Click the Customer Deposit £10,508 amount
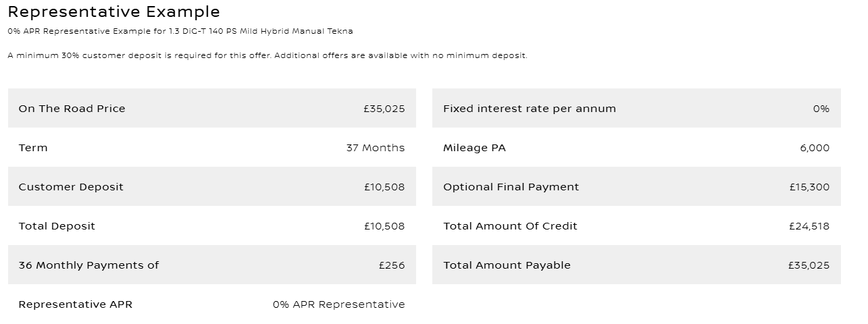The height and width of the screenshot is (324, 868). [384, 187]
